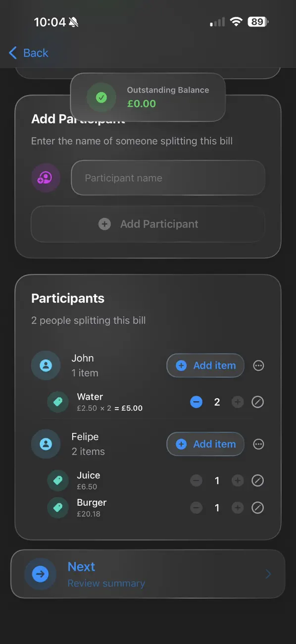296x644 pixels.
Task: Dismiss the Outstanding Balance notification
Action: click(148, 97)
